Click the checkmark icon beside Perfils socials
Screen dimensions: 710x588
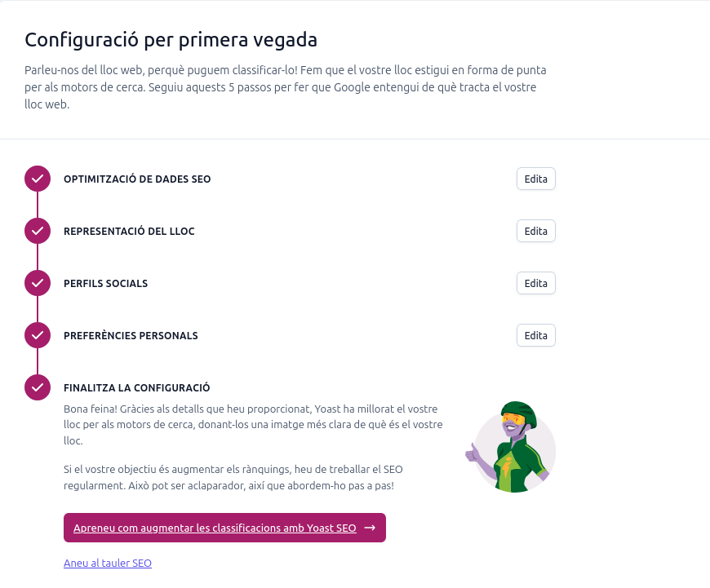point(38,283)
